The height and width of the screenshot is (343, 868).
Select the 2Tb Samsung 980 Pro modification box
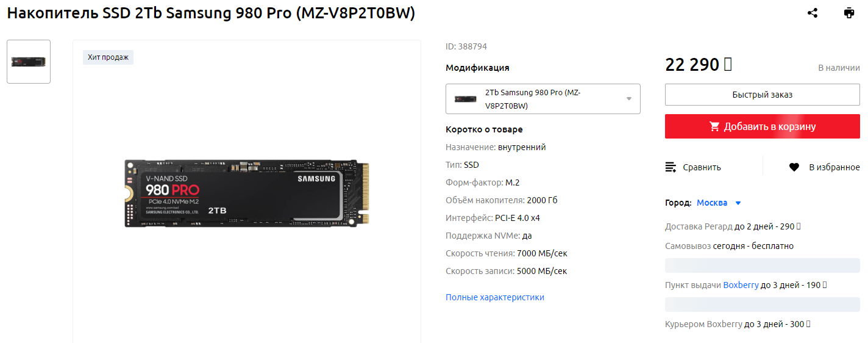coord(543,99)
